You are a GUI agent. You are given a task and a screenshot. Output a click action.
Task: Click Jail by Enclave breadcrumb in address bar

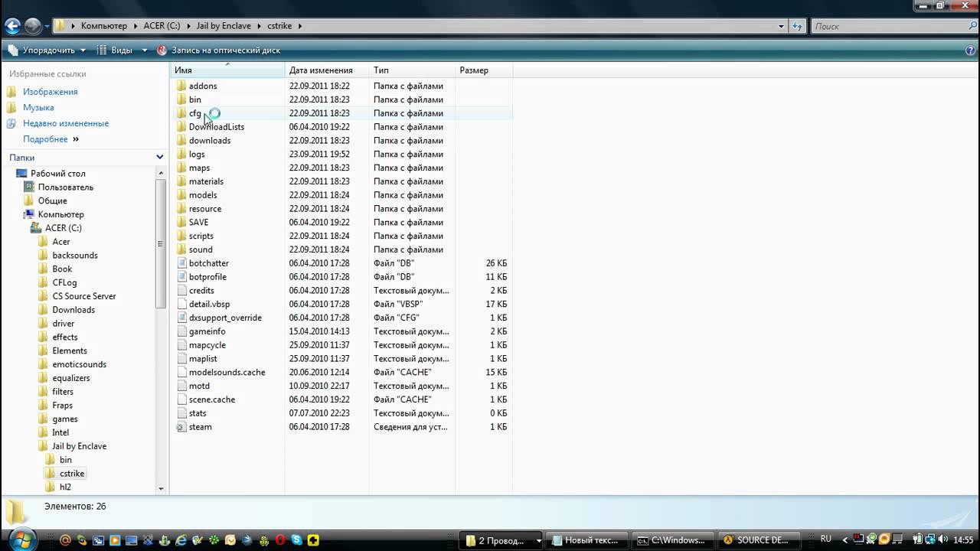224,26
